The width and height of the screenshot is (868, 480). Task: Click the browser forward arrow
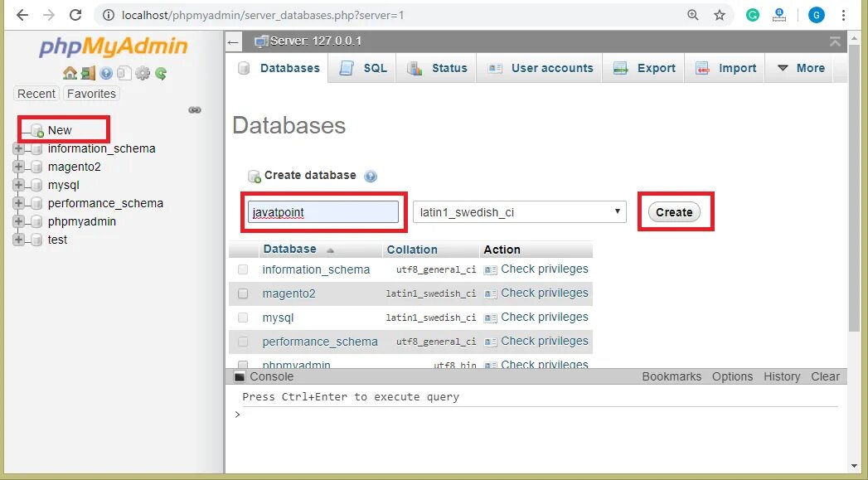49,15
